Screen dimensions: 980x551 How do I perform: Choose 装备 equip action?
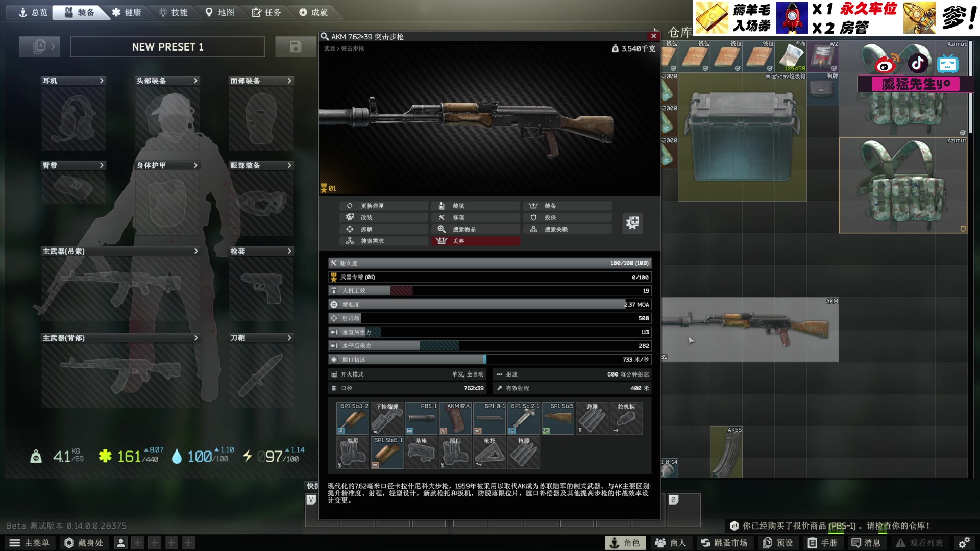[568, 206]
